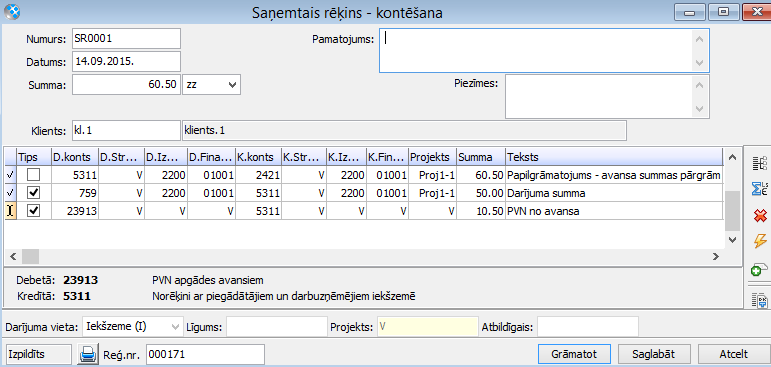Viewport: 771px width, 367px height.
Task: Click the sigma currency sum icon
Action: (760, 189)
